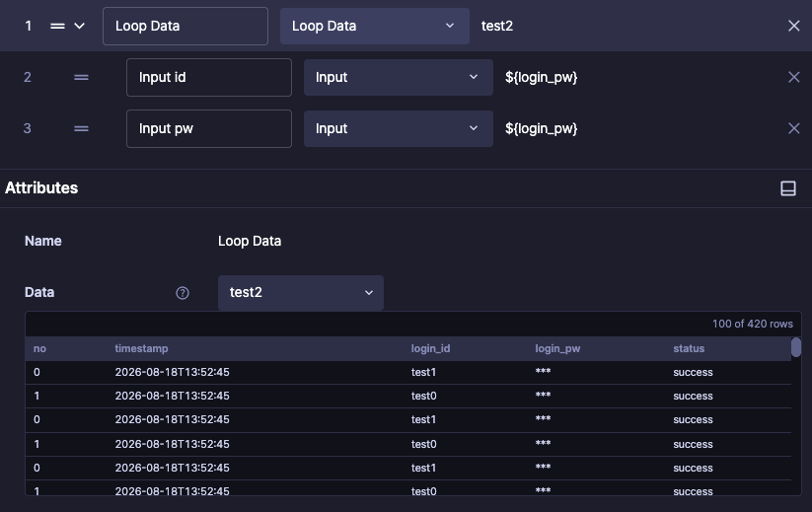The height and width of the screenshot is (512, 812).
Task: Edit the Loop Data step name field
Action: (185, 26)
